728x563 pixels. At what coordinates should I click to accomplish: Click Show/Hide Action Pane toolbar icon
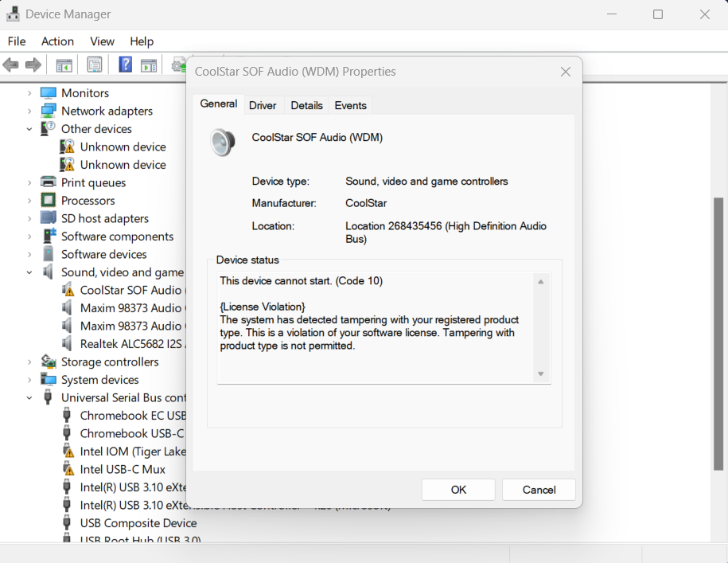(x=149, y=65)
